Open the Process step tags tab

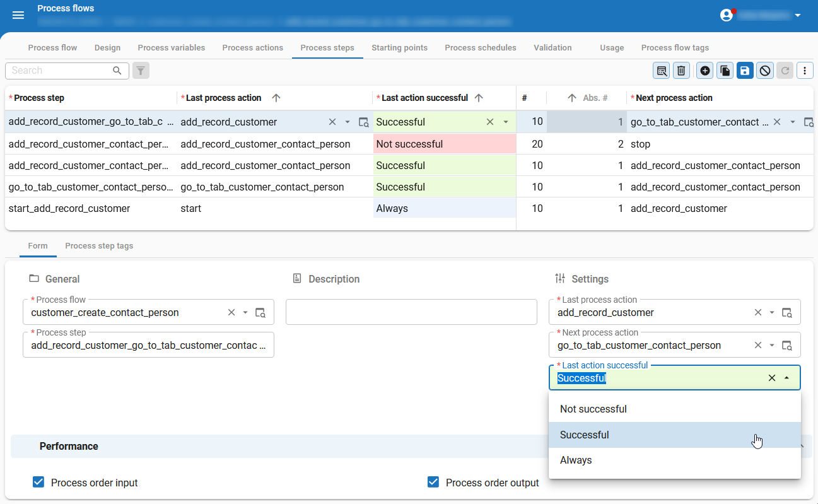click(99, 246)
